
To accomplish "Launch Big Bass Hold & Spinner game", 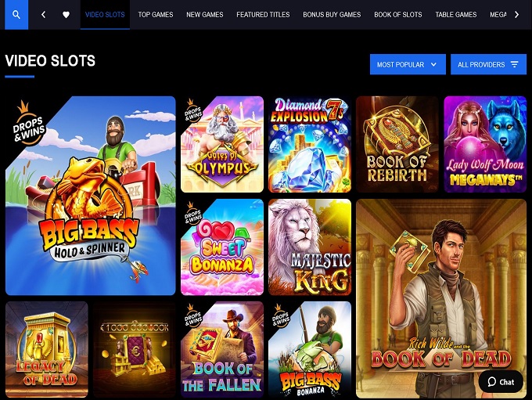I will coord(91,196).
